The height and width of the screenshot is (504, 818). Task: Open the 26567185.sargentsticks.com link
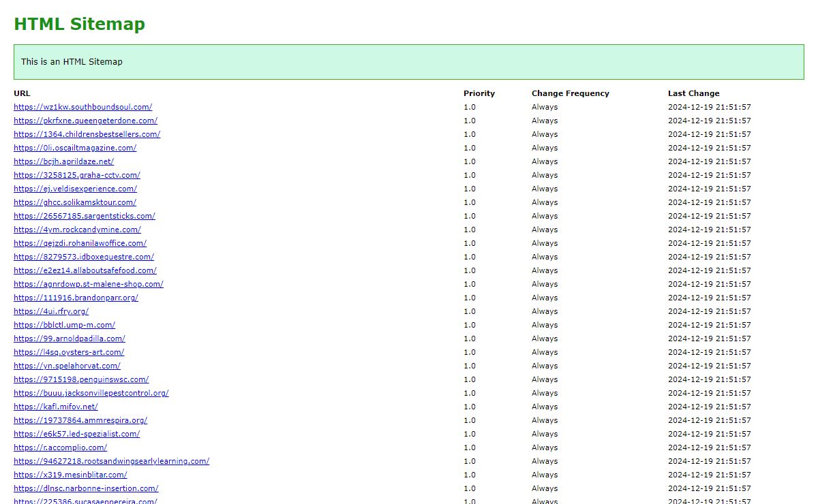coord(85,216)
